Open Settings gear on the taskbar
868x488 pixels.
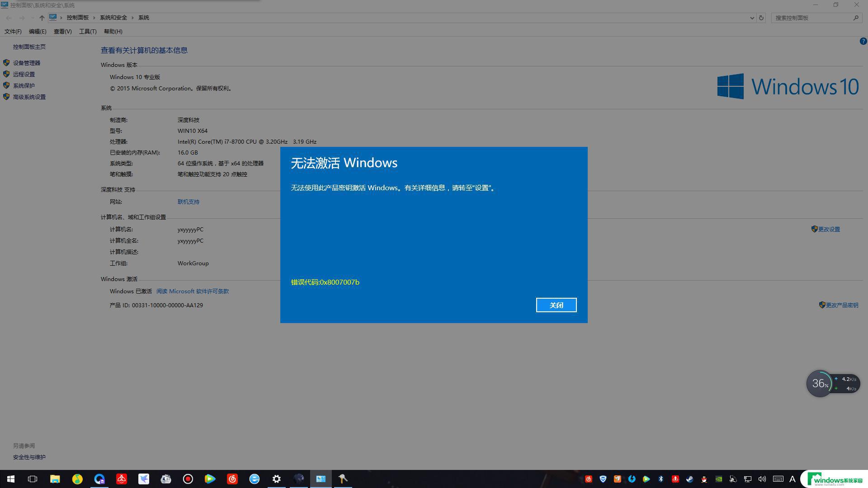[x=277, y=479]
